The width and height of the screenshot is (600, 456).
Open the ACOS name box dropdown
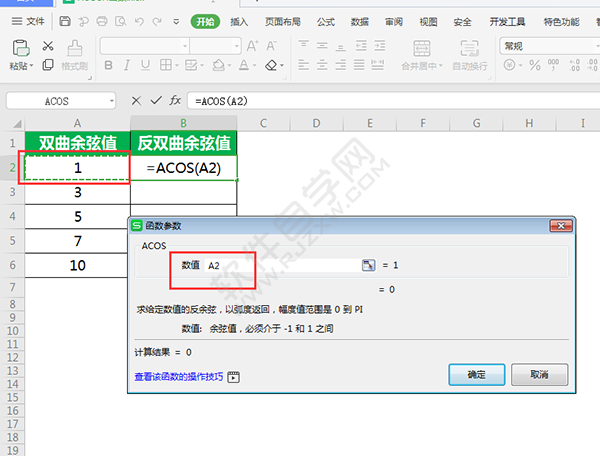click(x=110, y=101)
